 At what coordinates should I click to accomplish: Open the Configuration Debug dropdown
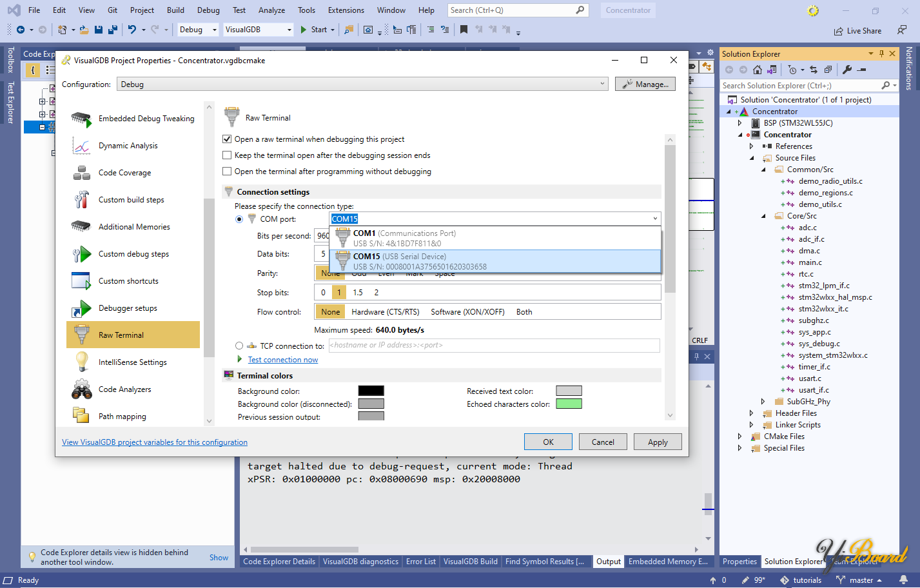tap(362, 84)
